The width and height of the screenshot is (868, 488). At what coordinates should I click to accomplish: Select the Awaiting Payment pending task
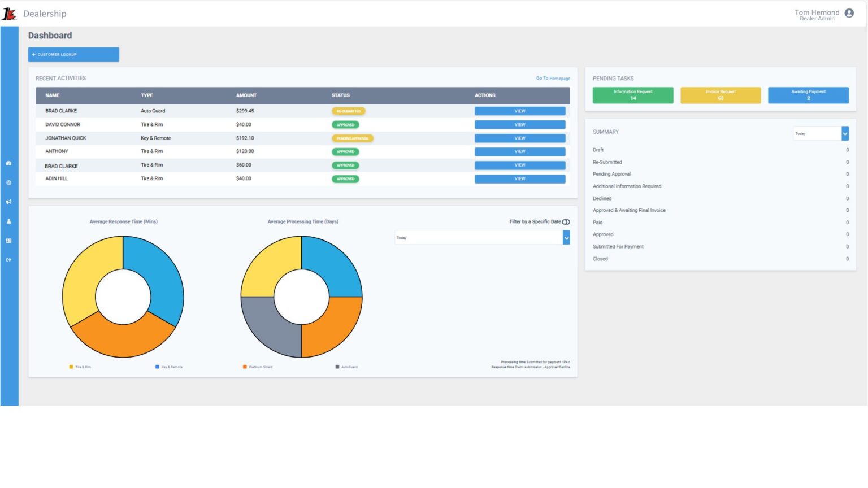pos(808,95)
